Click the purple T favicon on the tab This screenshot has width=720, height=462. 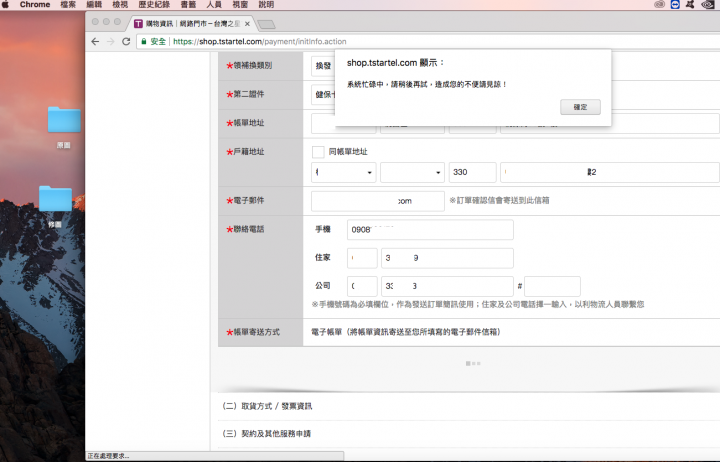138,24
